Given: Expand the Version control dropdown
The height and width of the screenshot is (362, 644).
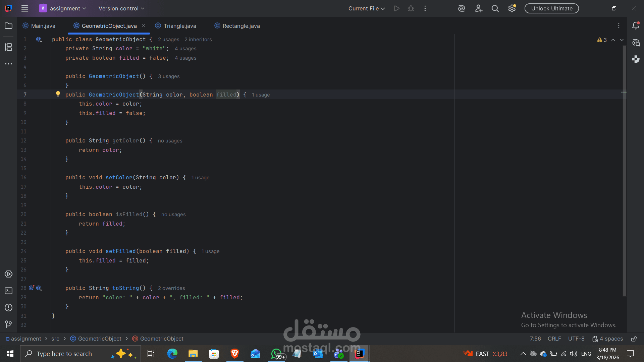Looking at the screenshot, I should pyautogui.click(x=121, y=8).
